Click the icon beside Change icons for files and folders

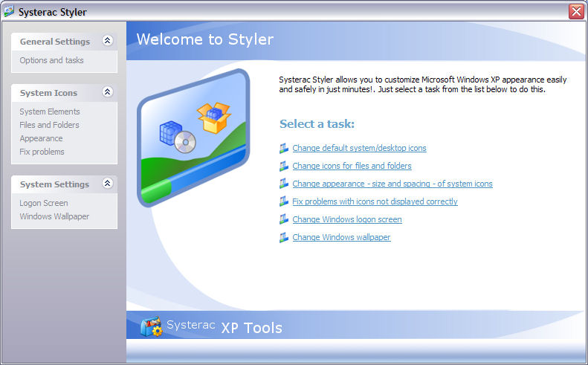pyautogui.click(x=284, y=166)
